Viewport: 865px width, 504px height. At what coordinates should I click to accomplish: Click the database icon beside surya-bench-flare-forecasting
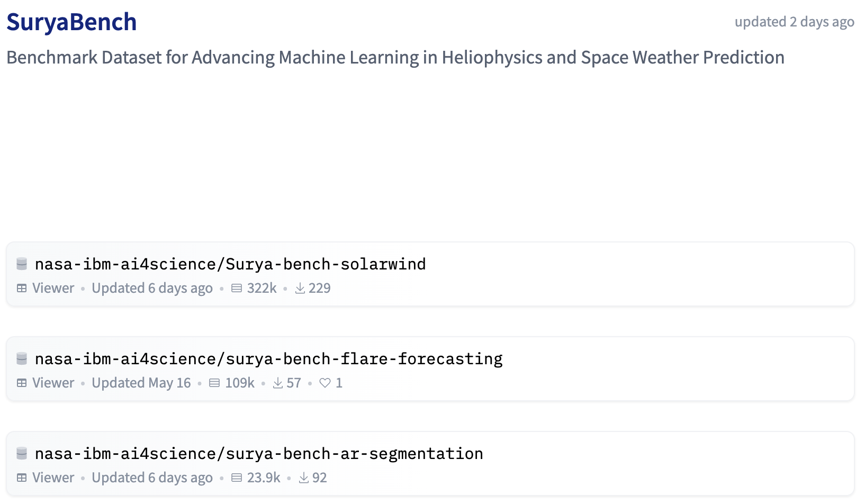point(22,358)
